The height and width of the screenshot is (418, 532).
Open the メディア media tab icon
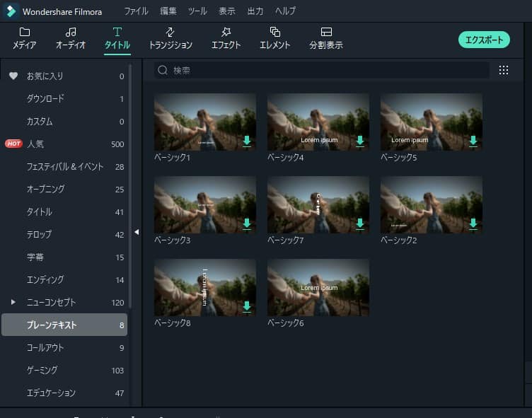25,33
